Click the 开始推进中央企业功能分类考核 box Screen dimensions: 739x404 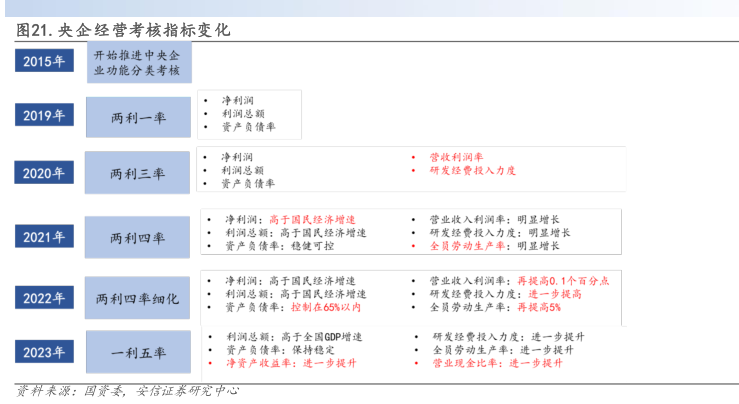138,62
